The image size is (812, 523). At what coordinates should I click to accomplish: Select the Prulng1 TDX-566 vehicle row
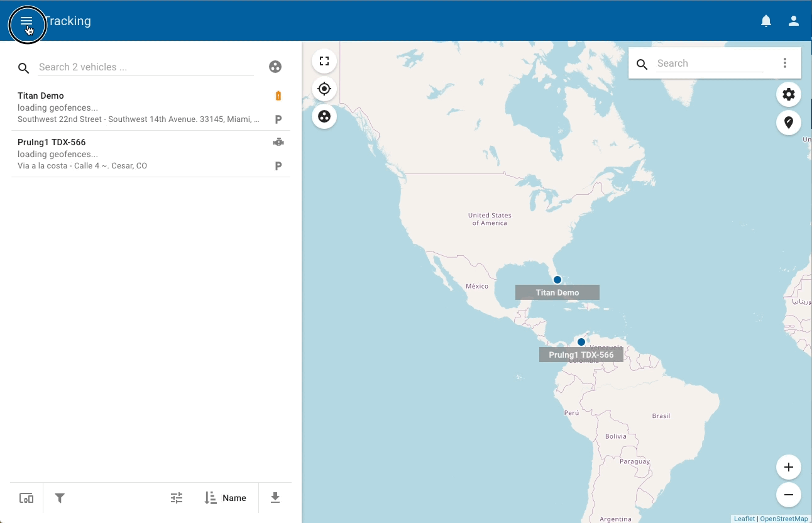coord(151,154)
